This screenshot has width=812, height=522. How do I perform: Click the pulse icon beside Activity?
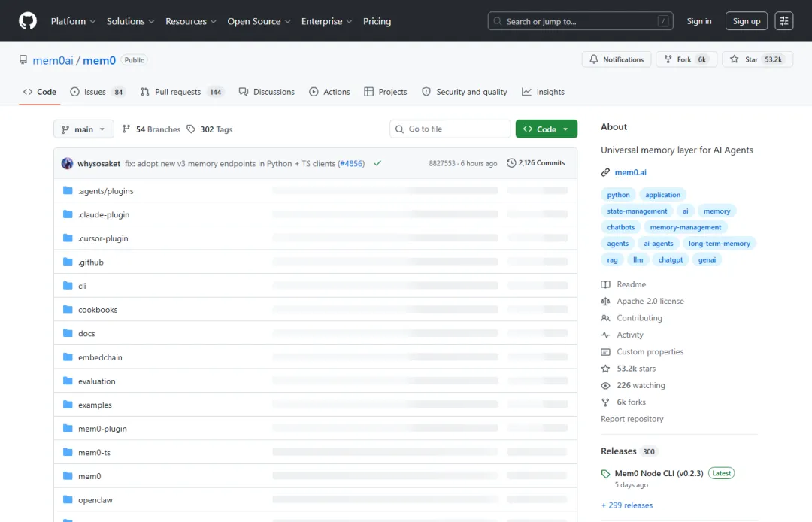click(605, 335)
